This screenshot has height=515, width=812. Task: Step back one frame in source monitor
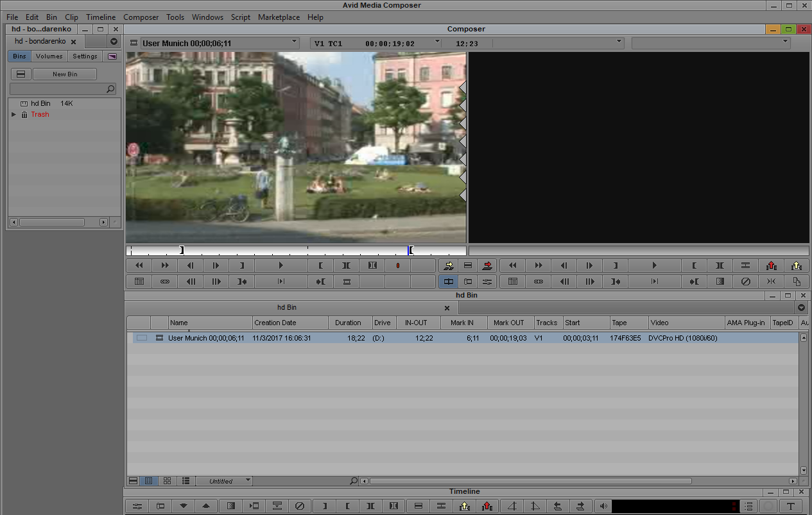pyautogui.click(x=191, y=266)
